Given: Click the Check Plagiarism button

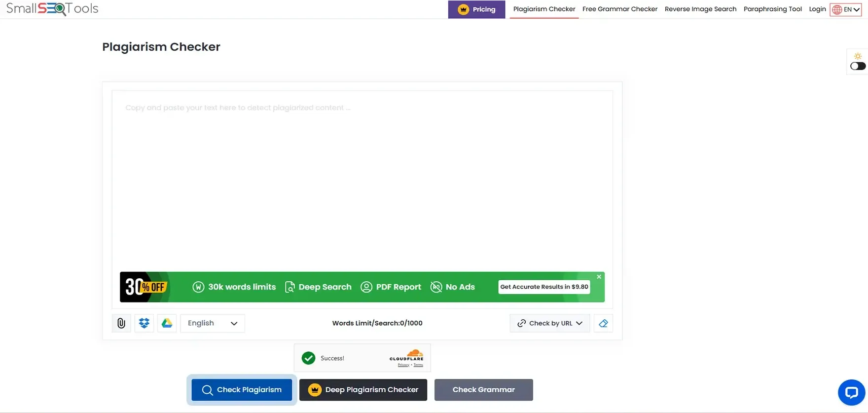Looking at the screenshot, I should click(x=242, y=390).
